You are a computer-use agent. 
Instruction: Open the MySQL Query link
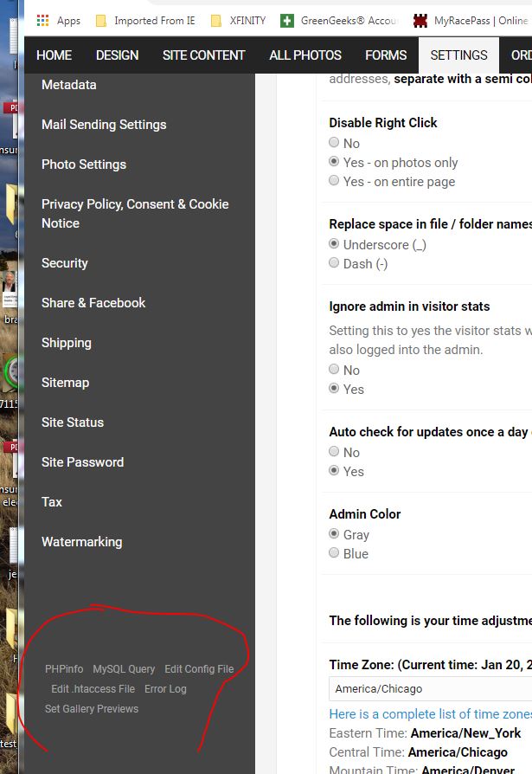[x=124, y=669]
